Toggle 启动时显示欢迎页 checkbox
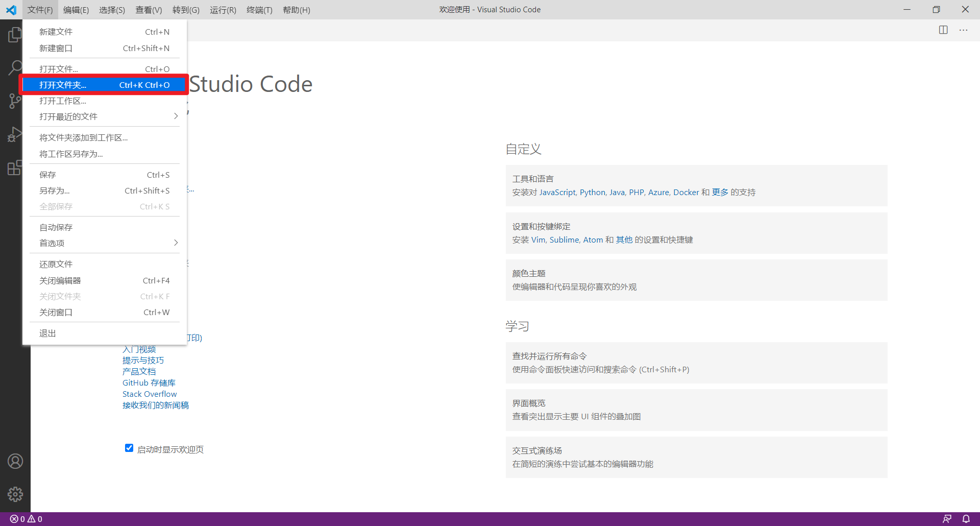 click(x=129, y=448)
